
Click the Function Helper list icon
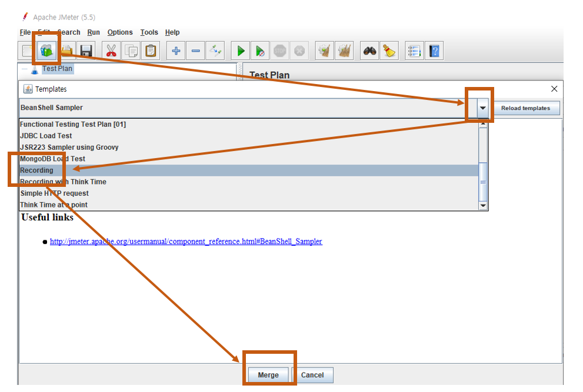tap(414, 51)
